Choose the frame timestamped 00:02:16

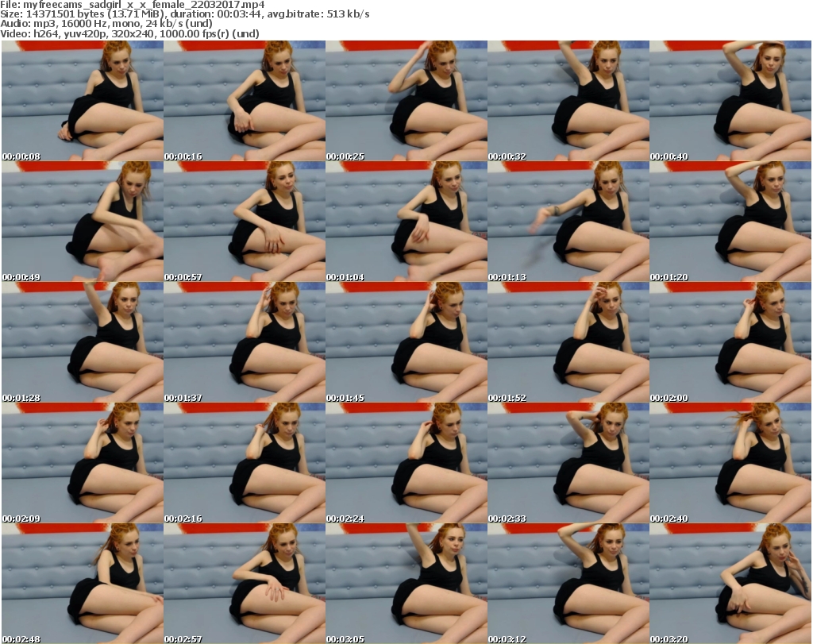(245, 463)
